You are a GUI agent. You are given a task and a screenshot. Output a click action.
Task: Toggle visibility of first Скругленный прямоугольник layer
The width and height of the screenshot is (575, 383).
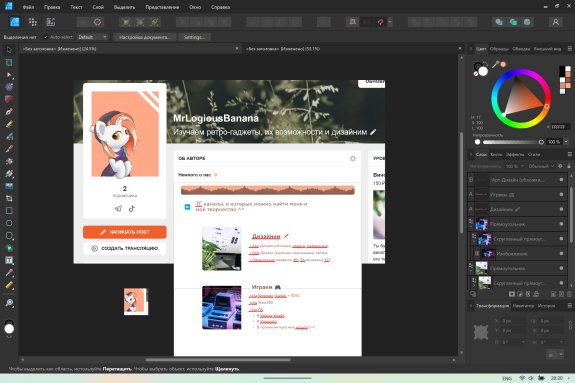pos(561,239)
